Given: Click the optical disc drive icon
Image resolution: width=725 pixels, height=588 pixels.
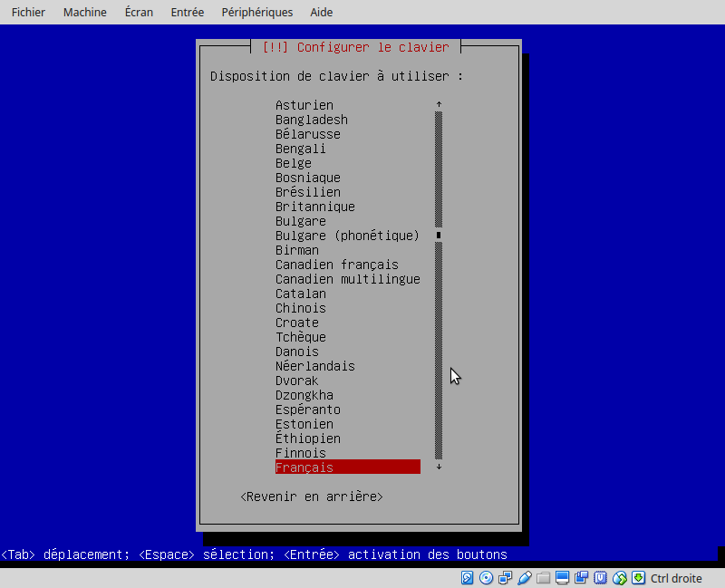Looking at the screenshot, I should coord(486,578).
